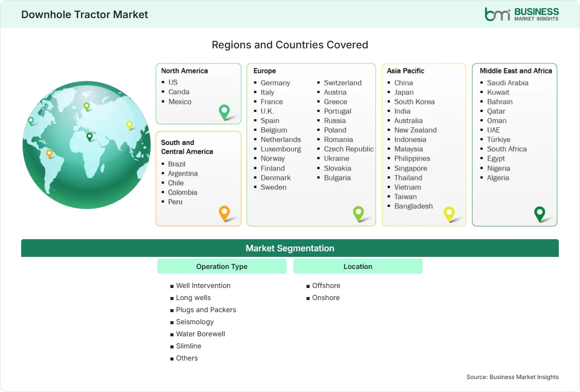Click 'Mexico' in North America list
The height and width of the screenshot is (392, 580).
coord(180,102)
